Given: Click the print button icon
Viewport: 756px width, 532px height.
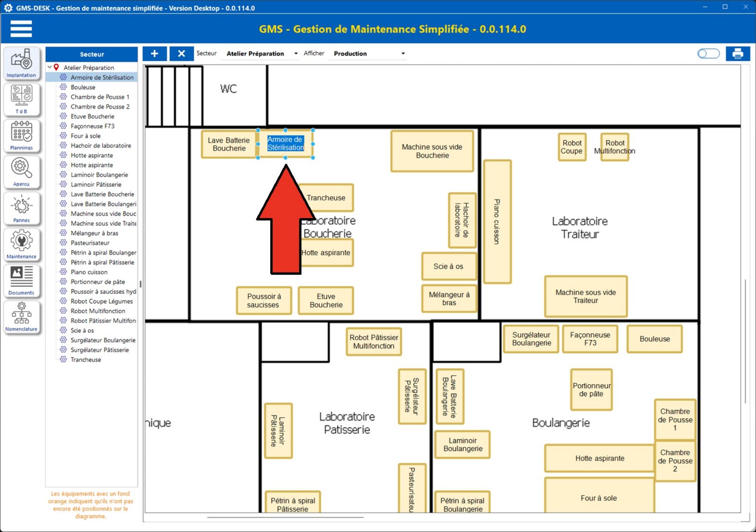Looking at the screenshot, I should (x=737, y=54).
